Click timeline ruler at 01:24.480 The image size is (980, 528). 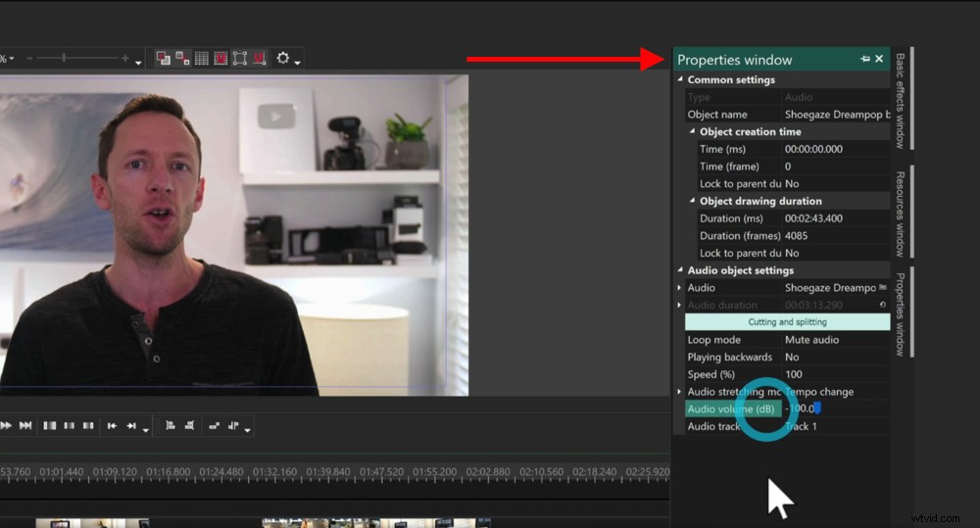point(221,472)
